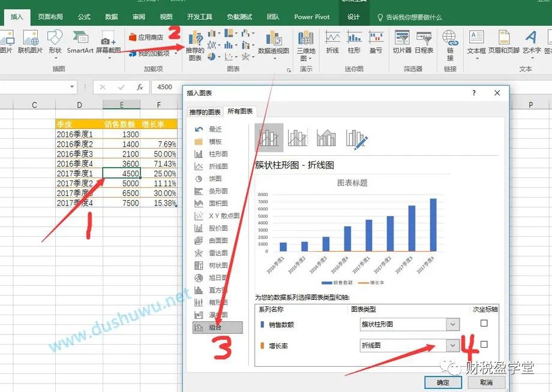The width and height of the screenshot is (552, 392).
Task: Open 3D Map (三维地图)
Action: (306, 46)
